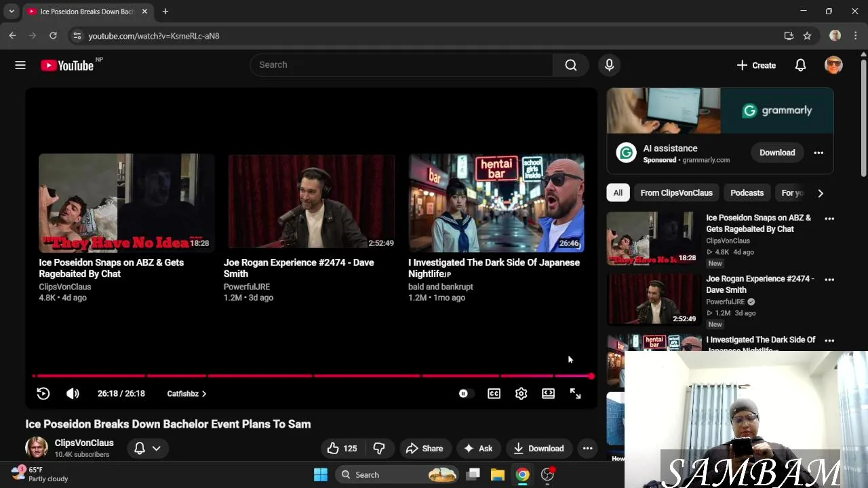
Task: Open Grammarly logo icon in ad
Action: [x=626, y=152]
